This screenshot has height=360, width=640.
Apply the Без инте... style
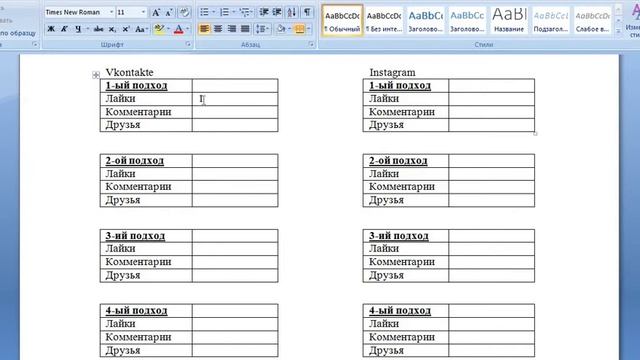coord(384,21)
